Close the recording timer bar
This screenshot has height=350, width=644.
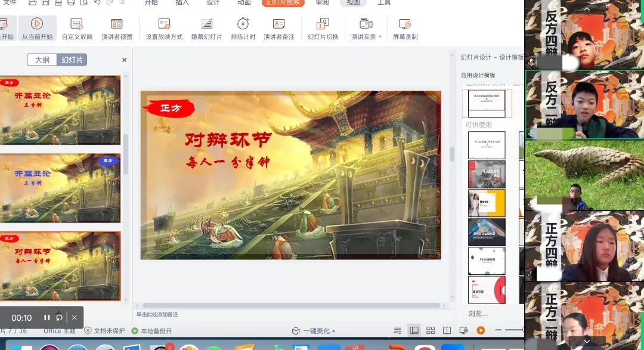pos(75,318)
